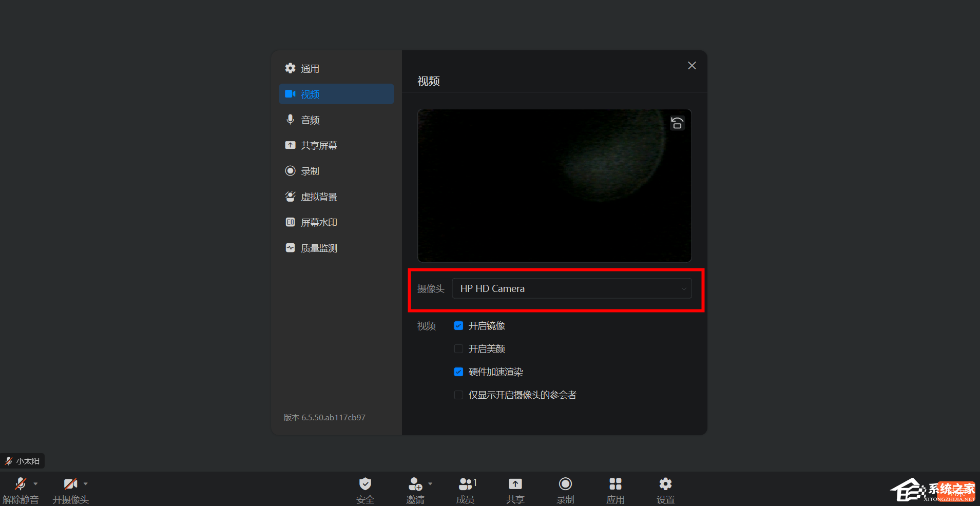Viewport: 980px width, 506px height.
Task: Start 共享 screen sharing
Action: 515,489
